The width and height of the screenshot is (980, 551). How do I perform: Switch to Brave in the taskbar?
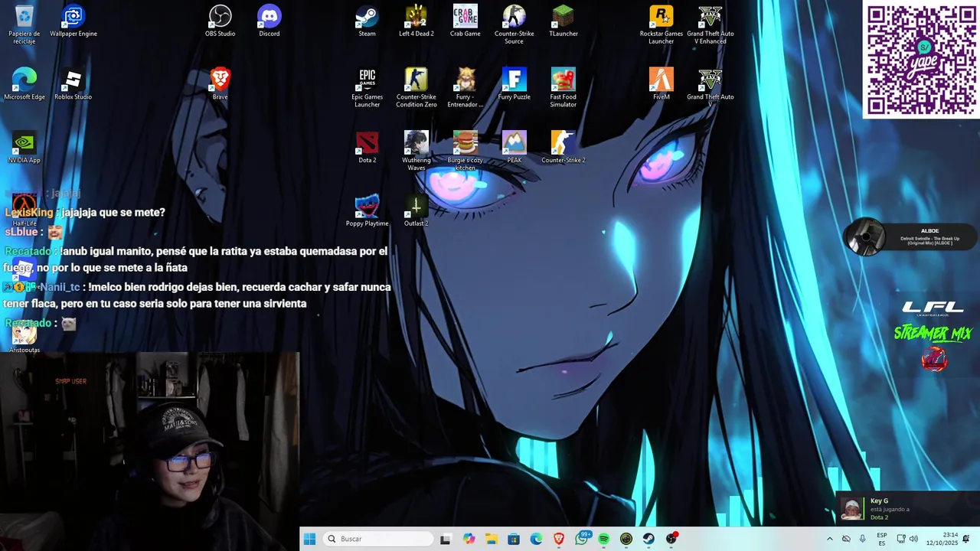[559, 539]
